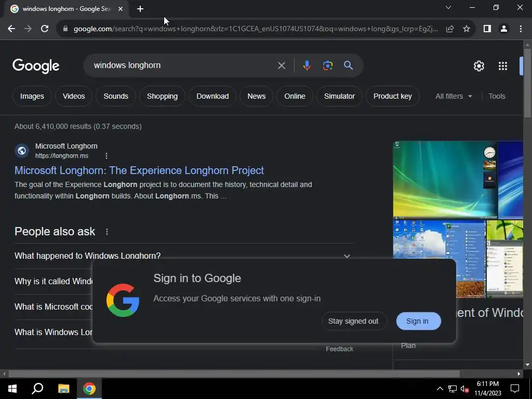The width and height of the screenshot is (532, 399).
Task: Click the muted volume tray icon
Action: click(464, 389)
